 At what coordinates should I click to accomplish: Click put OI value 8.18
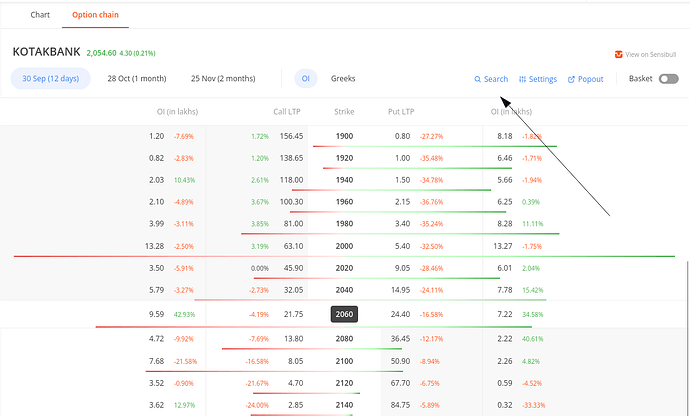tap(505, 136)
